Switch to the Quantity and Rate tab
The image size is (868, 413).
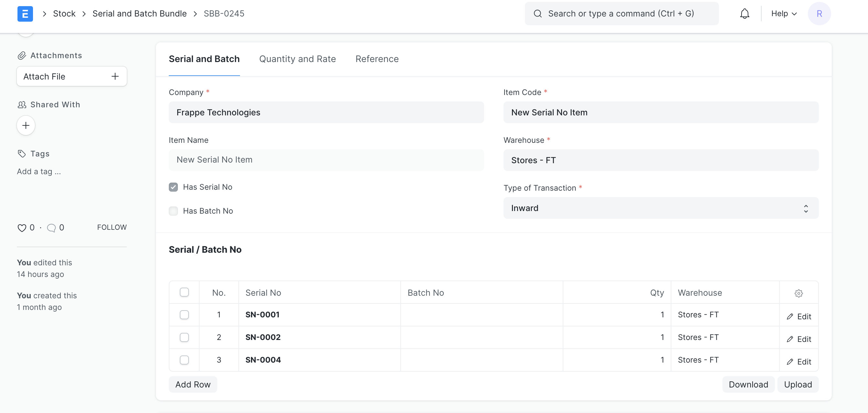[x=298, y=59]
